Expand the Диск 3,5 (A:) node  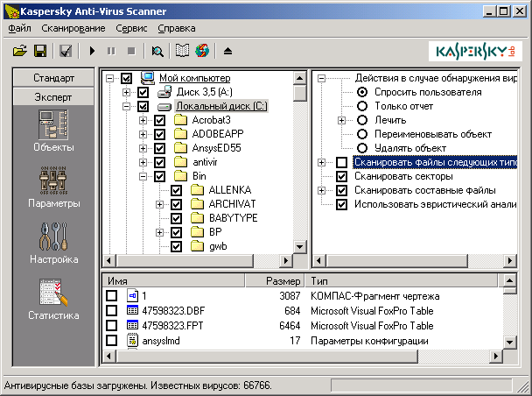click(126, 92)
